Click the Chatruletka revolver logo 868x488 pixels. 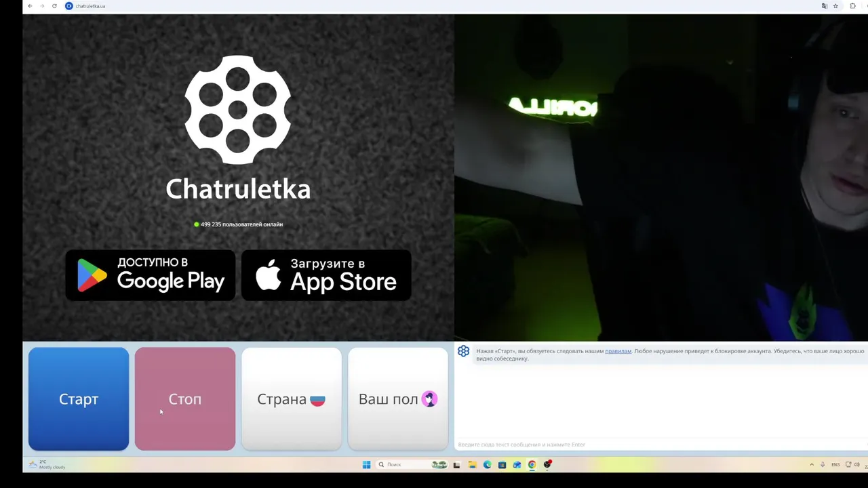pyautogui.click(x=238, y=109)
